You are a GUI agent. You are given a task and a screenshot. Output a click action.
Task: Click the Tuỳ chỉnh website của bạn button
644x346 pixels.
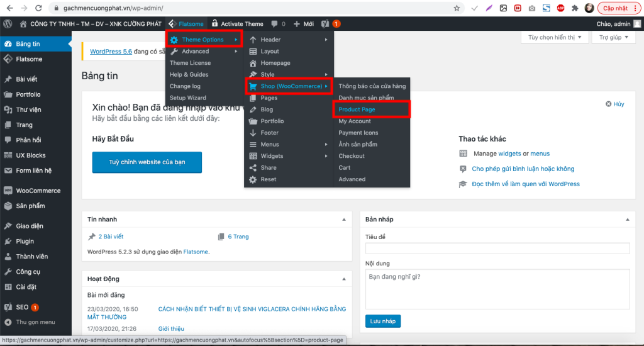coord(147,162)
